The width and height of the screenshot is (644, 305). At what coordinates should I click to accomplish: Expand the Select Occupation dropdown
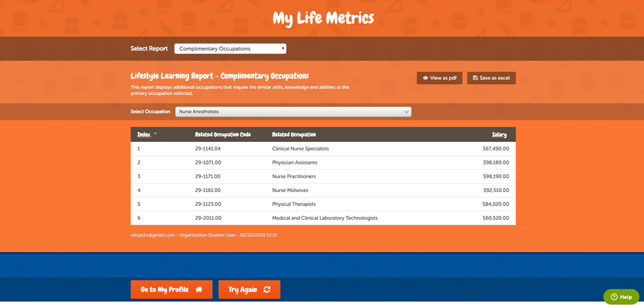pos(293,112)
